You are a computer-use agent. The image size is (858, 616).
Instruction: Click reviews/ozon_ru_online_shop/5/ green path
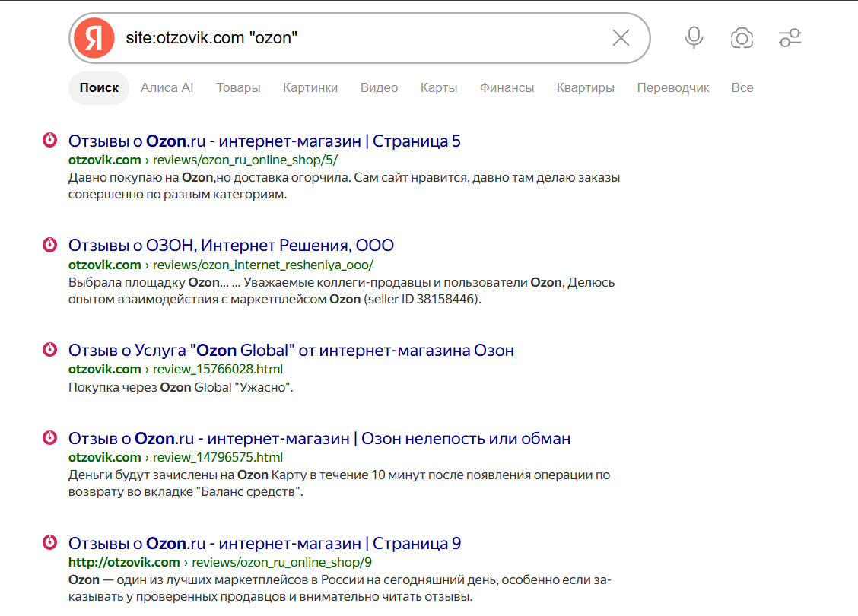point(245,160)
